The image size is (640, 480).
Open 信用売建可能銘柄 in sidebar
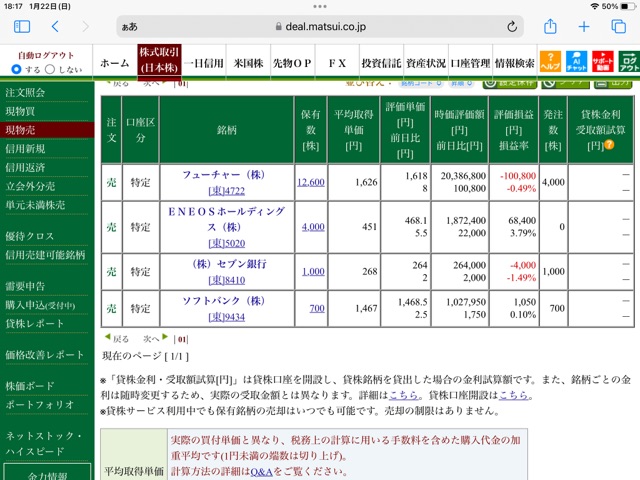point(45,255)
